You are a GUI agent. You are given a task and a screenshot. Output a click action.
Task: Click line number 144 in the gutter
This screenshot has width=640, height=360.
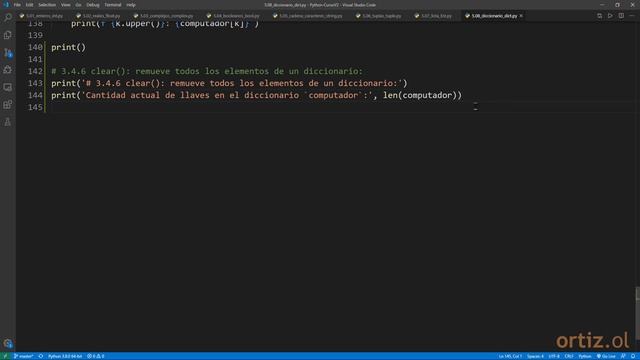pos(36,96)
